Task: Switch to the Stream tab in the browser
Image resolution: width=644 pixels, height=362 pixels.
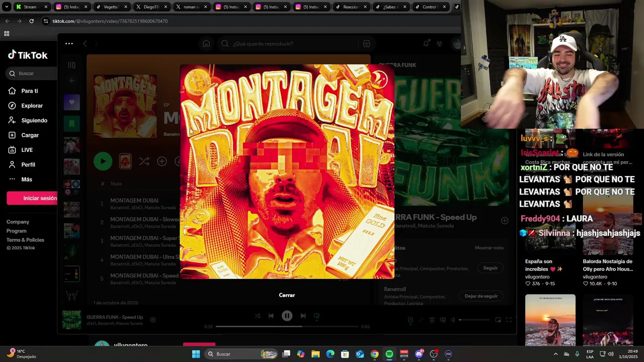Action: 32,7
